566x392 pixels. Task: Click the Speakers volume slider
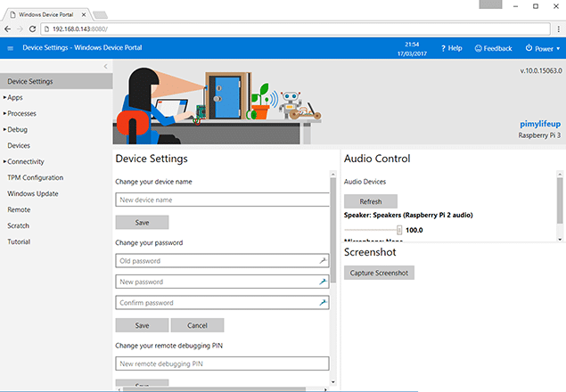[399, 229]
